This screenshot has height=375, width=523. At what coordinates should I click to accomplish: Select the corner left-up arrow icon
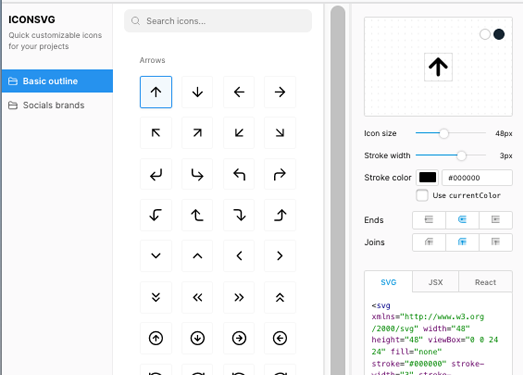pyautogui.click(x=197, y=215)
